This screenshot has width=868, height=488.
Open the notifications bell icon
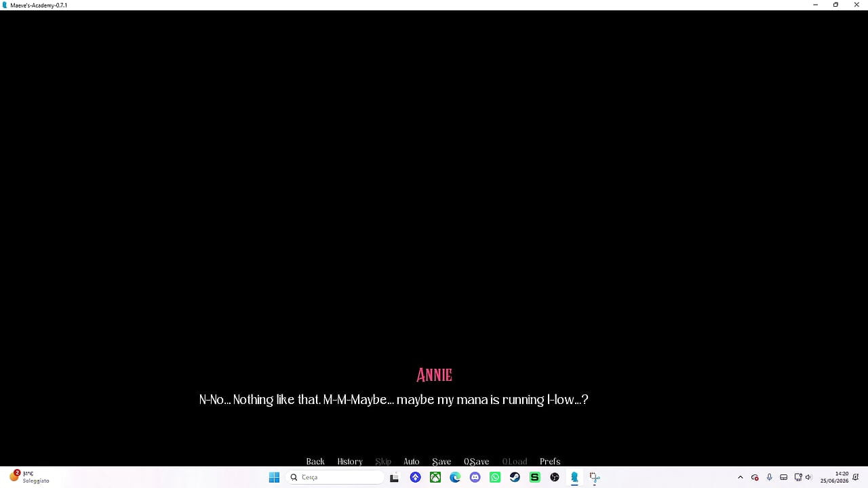point(856,477)
